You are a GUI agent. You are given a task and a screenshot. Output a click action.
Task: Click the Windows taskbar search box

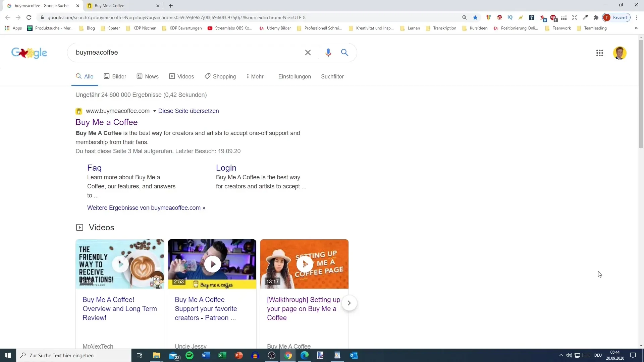click(x=74, y=355)
